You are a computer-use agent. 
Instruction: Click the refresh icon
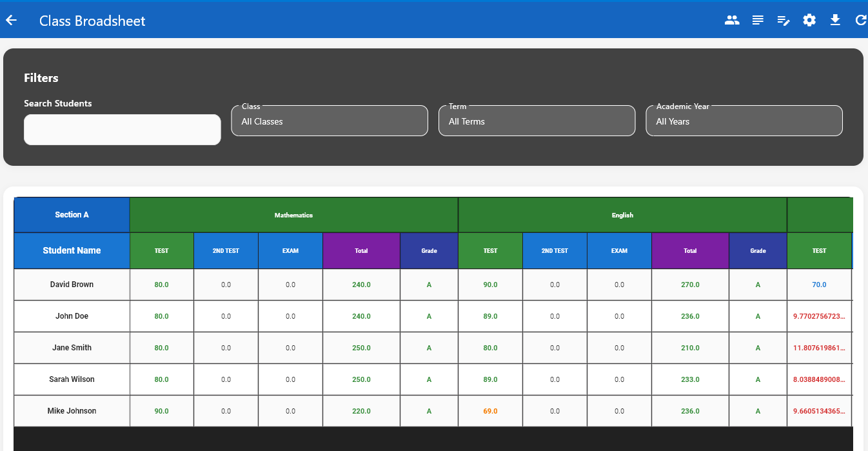click(860, 21)
